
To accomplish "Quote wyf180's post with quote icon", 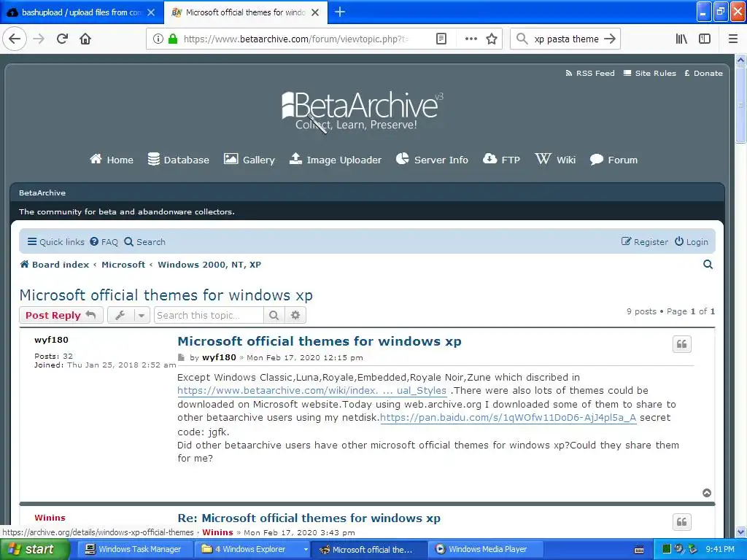I will tap(682, 344).
